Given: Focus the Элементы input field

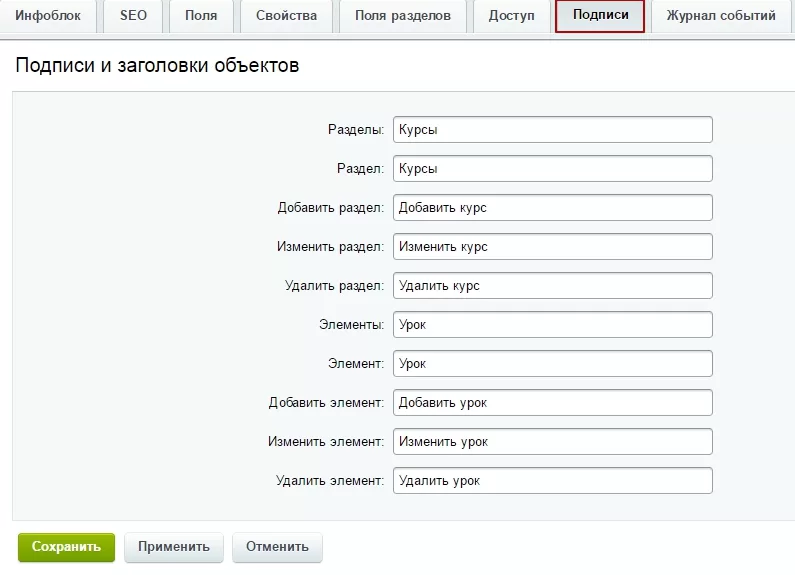Looking at the screenshot, I should pos(553,325).
